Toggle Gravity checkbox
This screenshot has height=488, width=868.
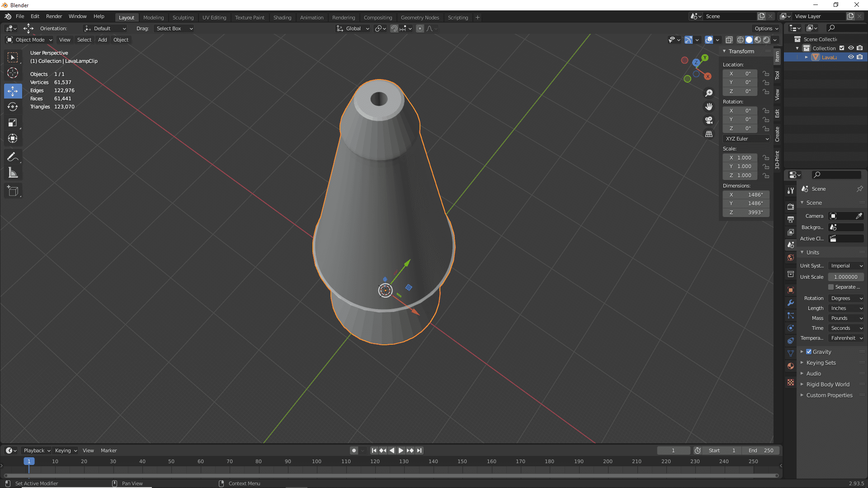point(809,352)
